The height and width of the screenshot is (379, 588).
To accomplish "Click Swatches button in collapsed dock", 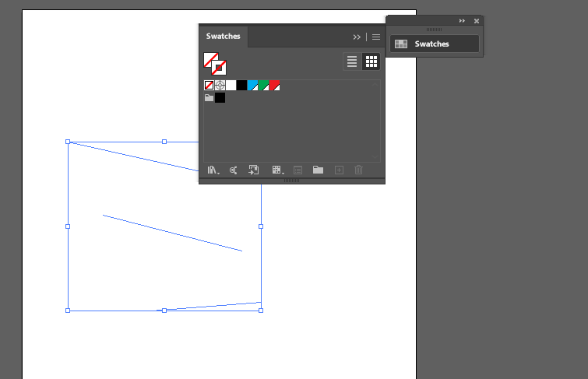I will pyautogui.click(x=435, y=44).
